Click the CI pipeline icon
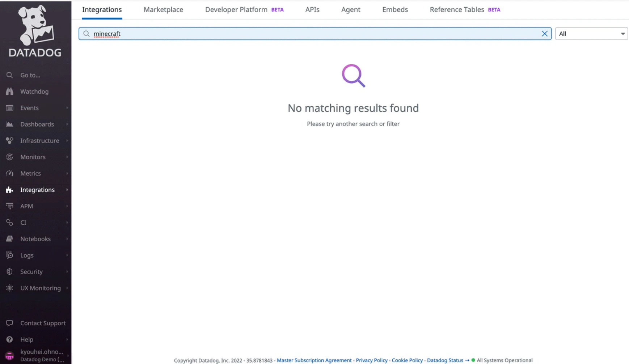Viewport: 629px width, 364px height. point(9,223)
